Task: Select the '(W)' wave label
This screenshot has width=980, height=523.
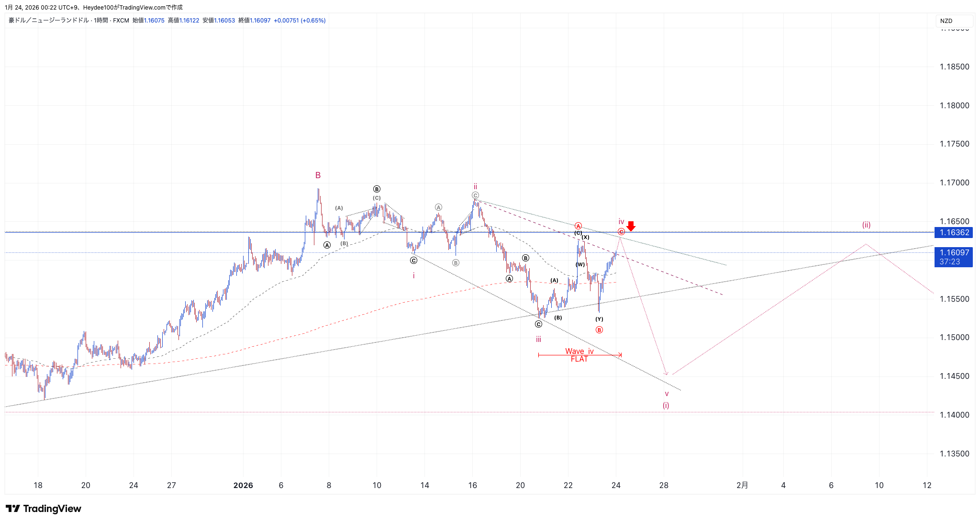Action: coord(580,264)
